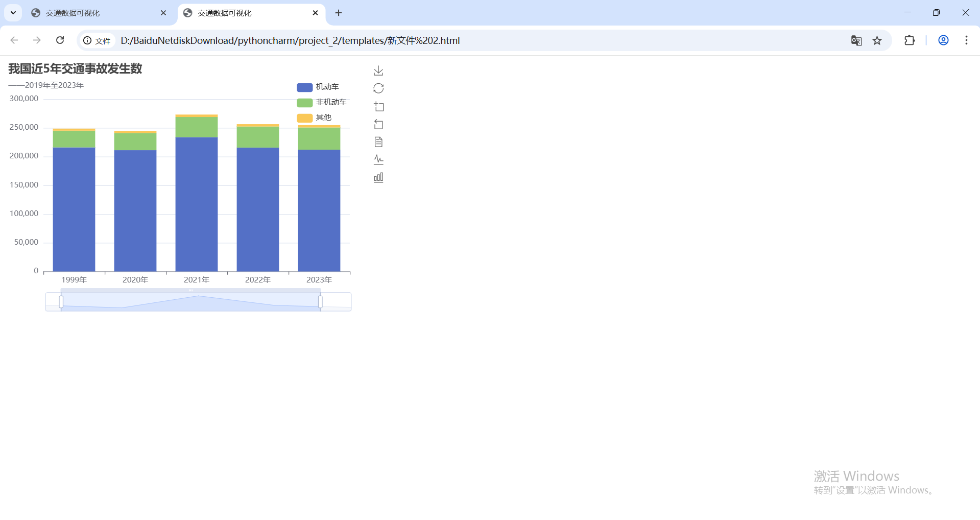Close the active 交通数据可视化 tab
Screen dimensions: 980x520
315,13
